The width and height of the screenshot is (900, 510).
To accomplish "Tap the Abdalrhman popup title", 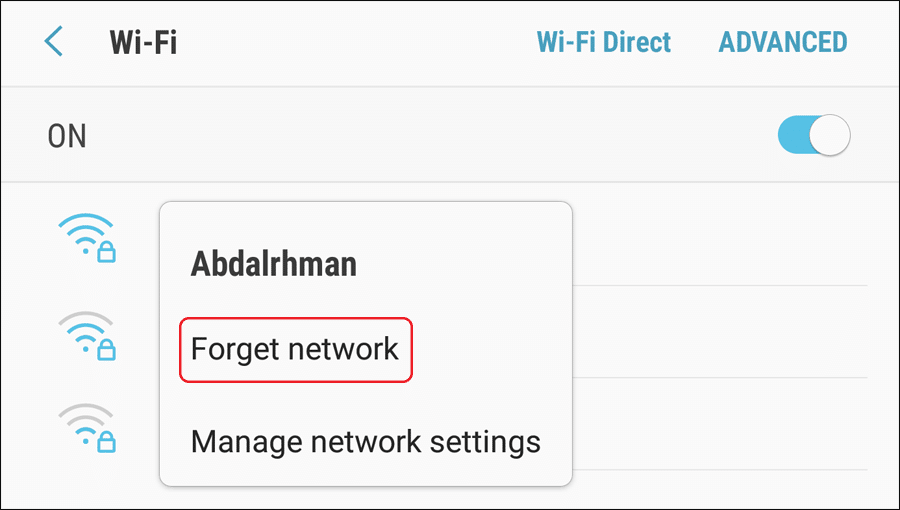I will click(x=273, y=264).
